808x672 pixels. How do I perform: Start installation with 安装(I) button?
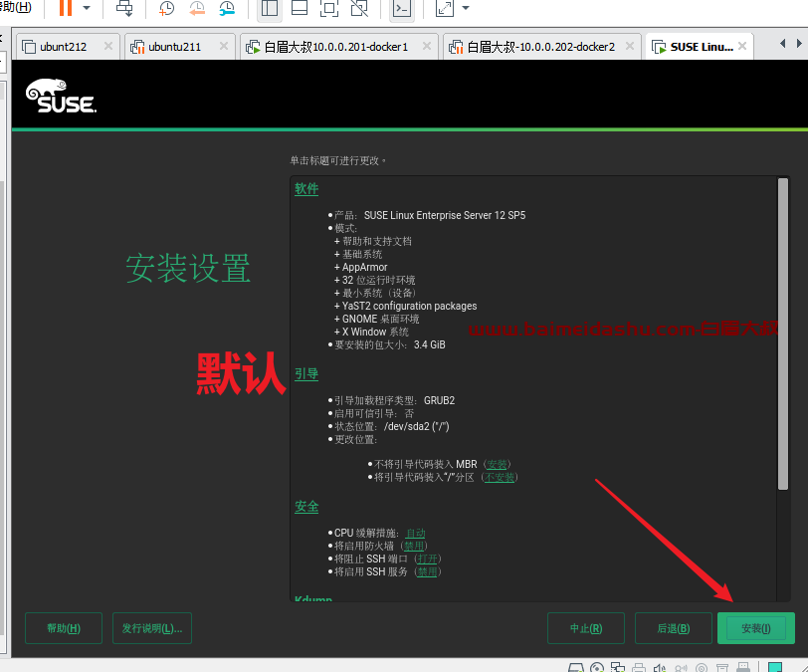tap(756, 628)
